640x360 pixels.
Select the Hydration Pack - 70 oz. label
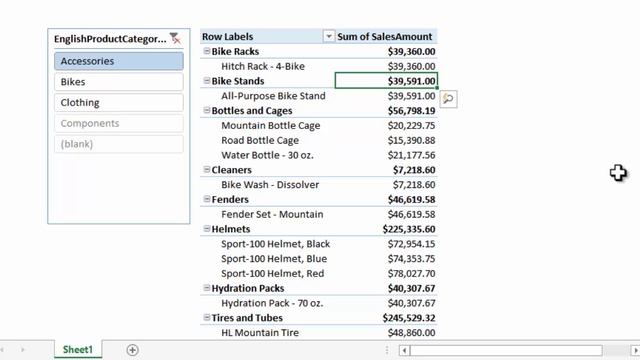coord(272,303)
